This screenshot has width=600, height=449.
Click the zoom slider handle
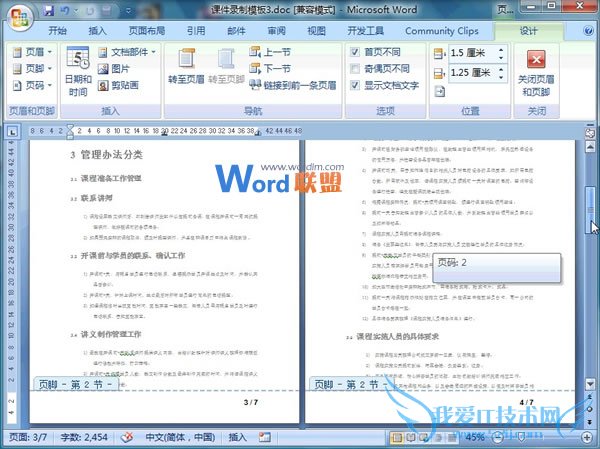pyautogui.click(x=521, y=437)
